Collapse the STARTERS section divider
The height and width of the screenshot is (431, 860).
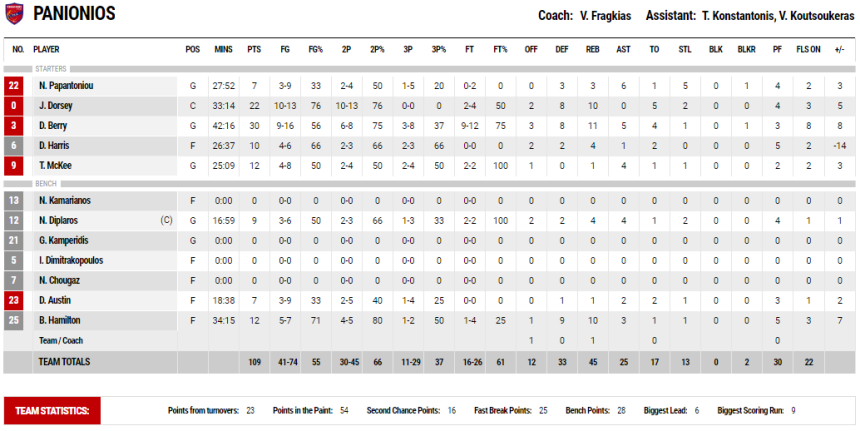[x=429, y=69]
